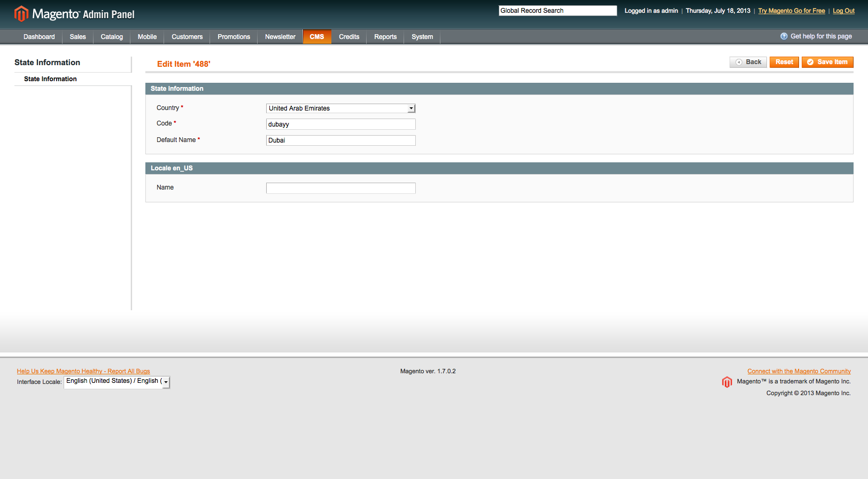Screen dimensions: 868x479
Task: Click the 'Thursday, July 18, 2013' date text
Action: click(718, 11)
